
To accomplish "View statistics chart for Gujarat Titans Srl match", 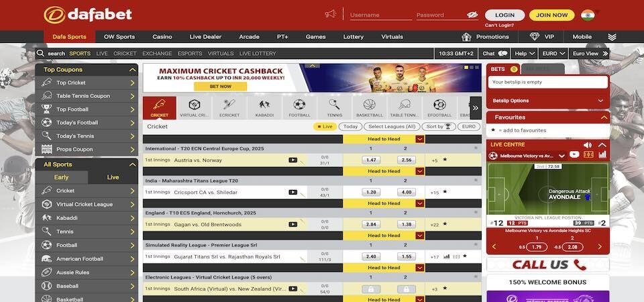I will 447,256.
